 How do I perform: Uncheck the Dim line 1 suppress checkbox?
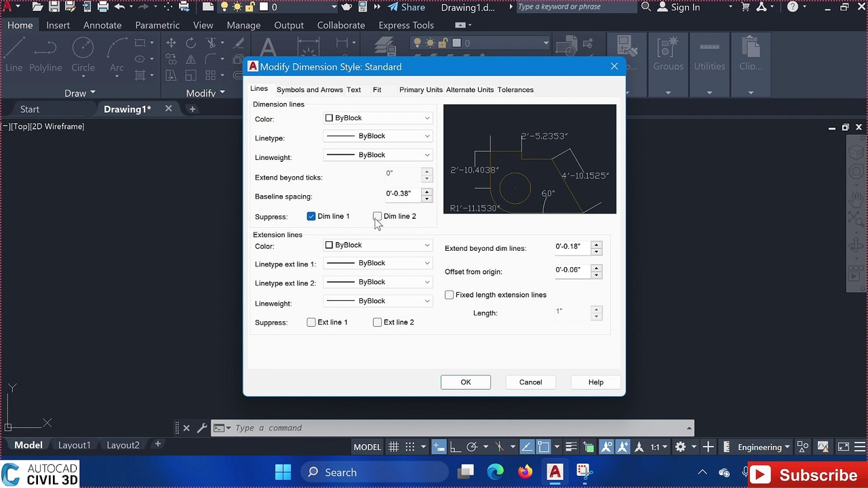pyautogui.click(x=311, y=216)
